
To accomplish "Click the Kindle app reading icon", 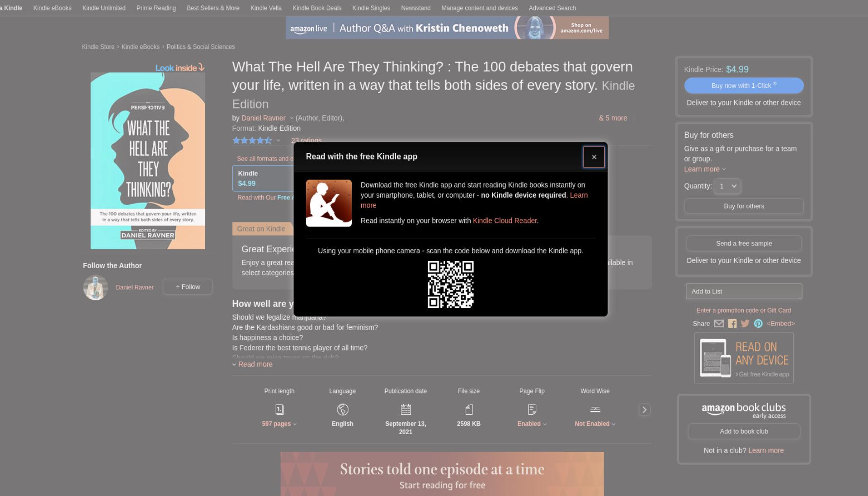I will 329,203.
